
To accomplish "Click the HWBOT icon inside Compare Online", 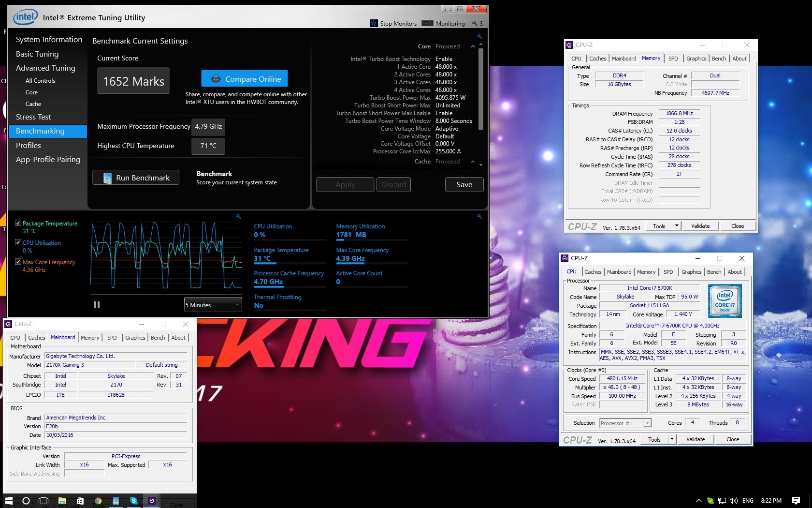I will 216,79.
